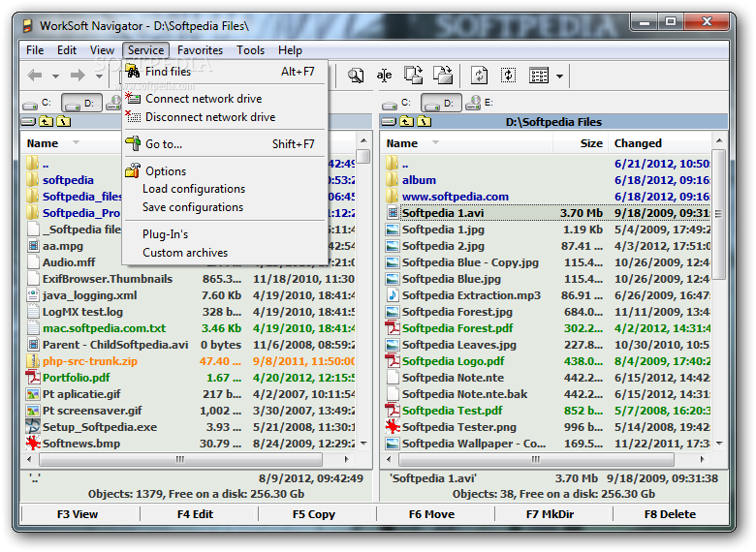The image size is (756, 552).
Task: Choose Find files from Service menu
Action: (225, 72)
